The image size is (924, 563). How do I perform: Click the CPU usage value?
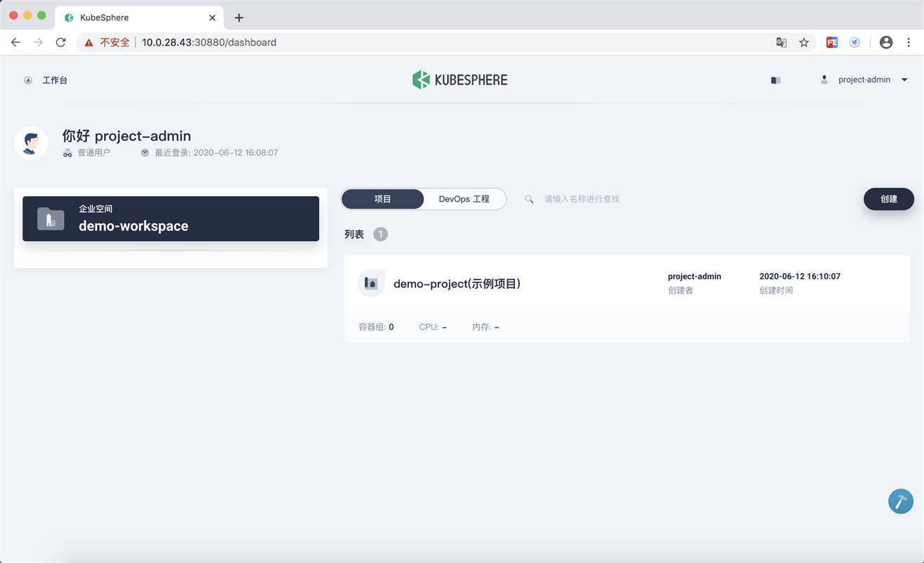444,327
